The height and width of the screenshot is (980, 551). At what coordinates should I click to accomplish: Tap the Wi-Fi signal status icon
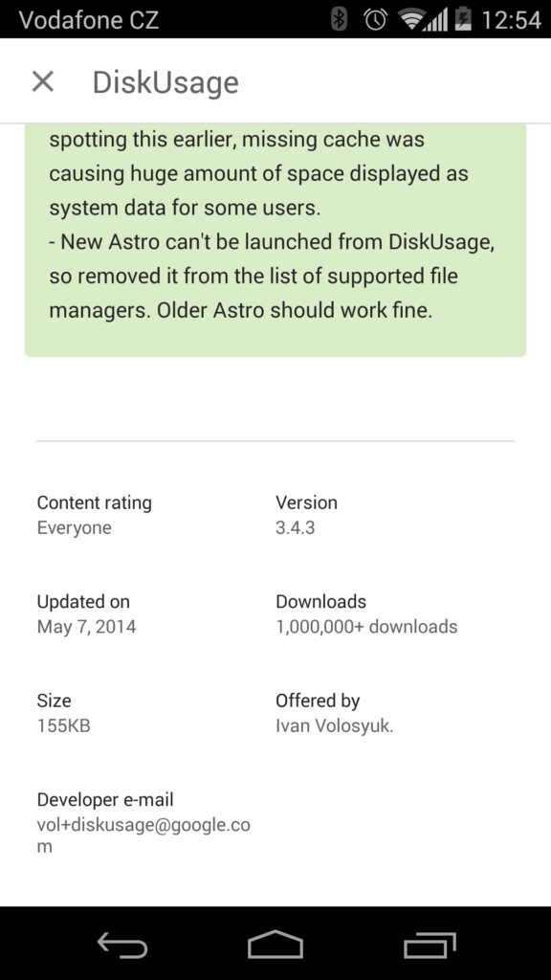tap(413, 19)
